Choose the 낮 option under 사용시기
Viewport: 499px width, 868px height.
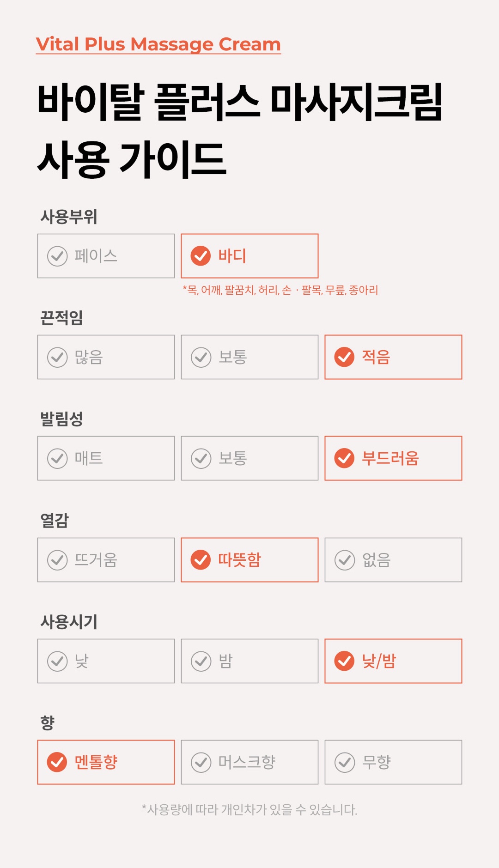tap(106, 661)
